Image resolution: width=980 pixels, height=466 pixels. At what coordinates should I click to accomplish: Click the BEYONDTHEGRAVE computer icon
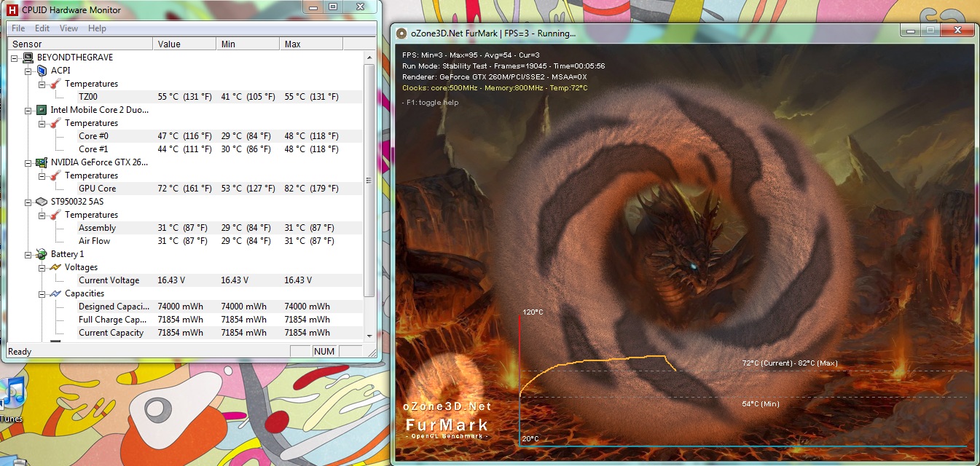tap(28, 58)
